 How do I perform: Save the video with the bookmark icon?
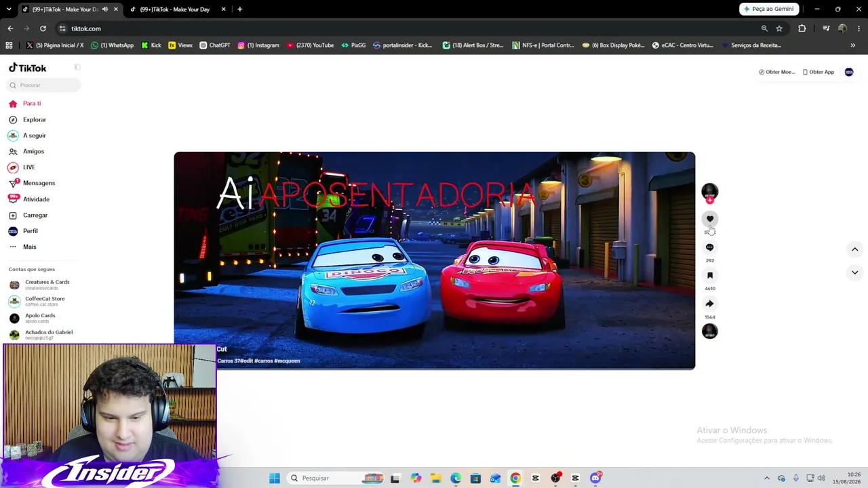[x=709, y=275]
